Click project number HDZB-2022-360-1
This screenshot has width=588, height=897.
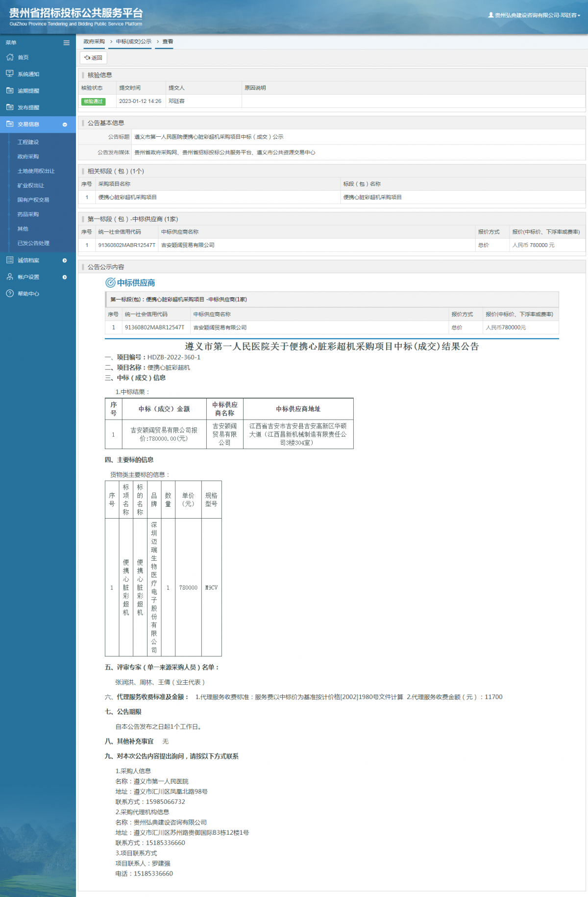[x=174, y=357]
